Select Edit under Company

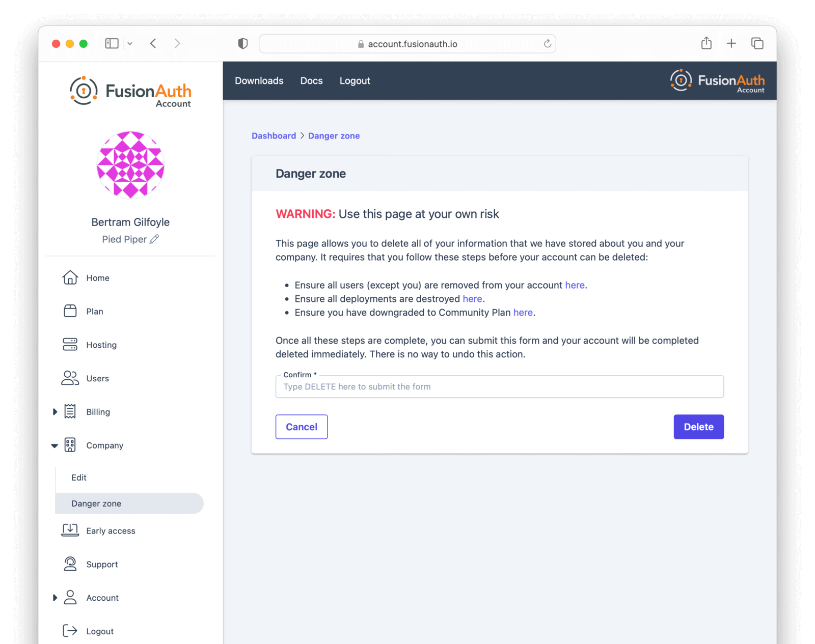[79, 478]
